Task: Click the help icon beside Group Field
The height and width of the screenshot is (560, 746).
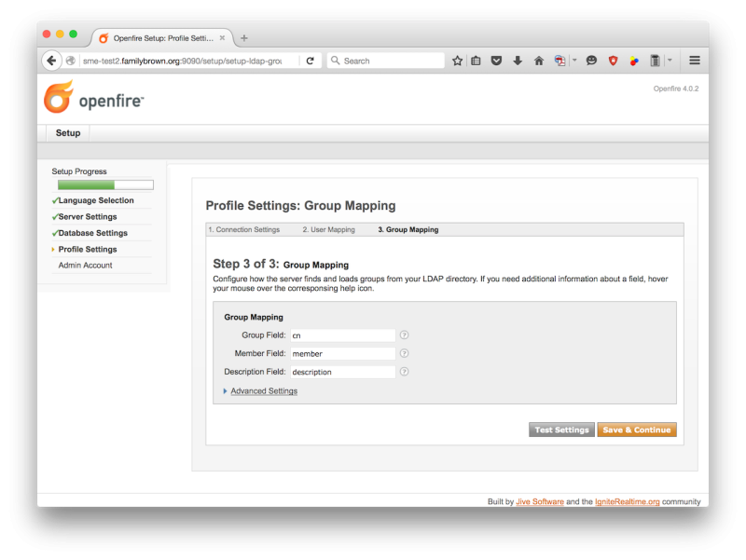Action: pyautogui.click(x=404, y=335)
